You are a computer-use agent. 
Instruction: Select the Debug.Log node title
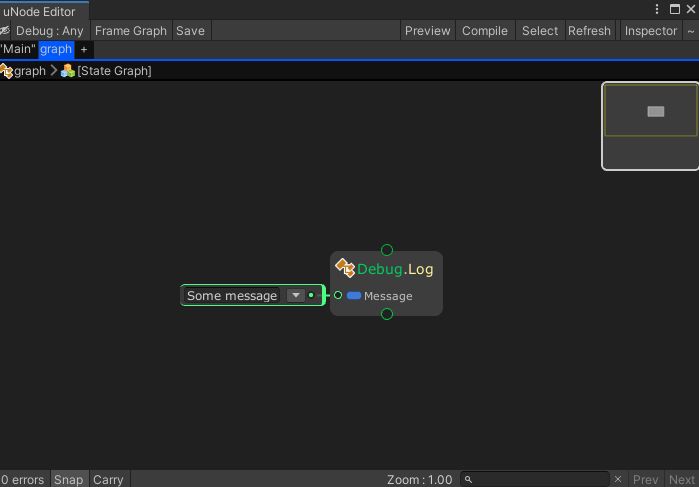395,269
